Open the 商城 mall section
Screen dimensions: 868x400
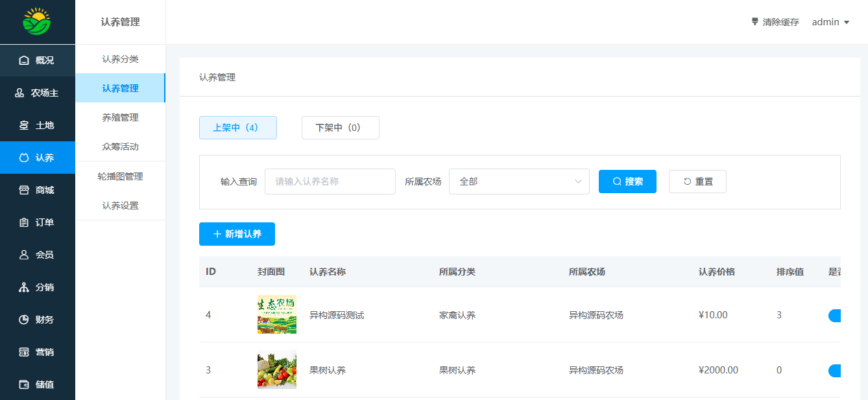(38, 190)
